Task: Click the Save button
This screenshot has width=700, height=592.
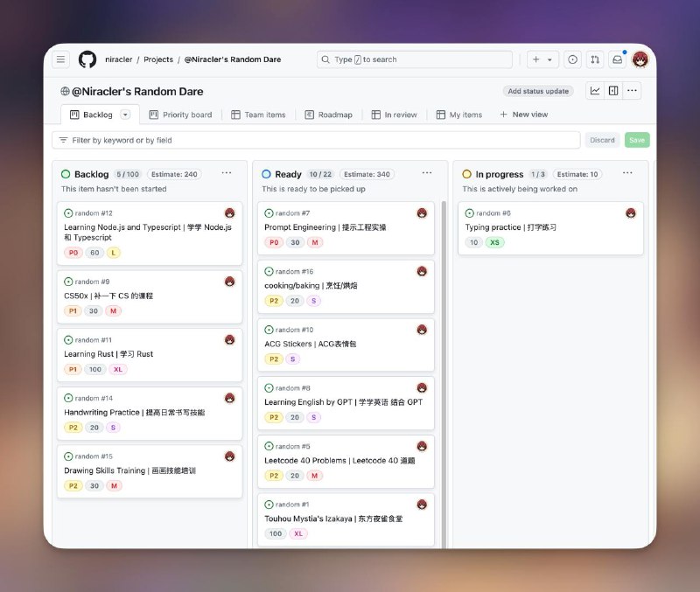Action: point(636,139)
